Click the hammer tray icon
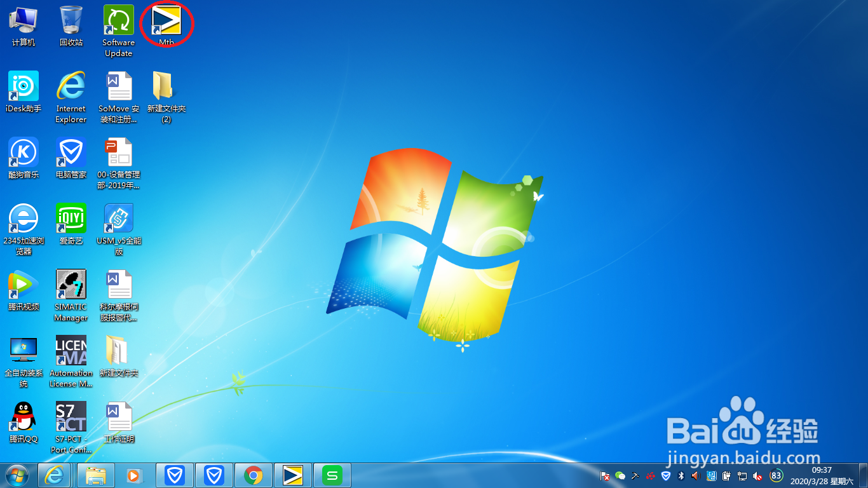 [635, 475]
